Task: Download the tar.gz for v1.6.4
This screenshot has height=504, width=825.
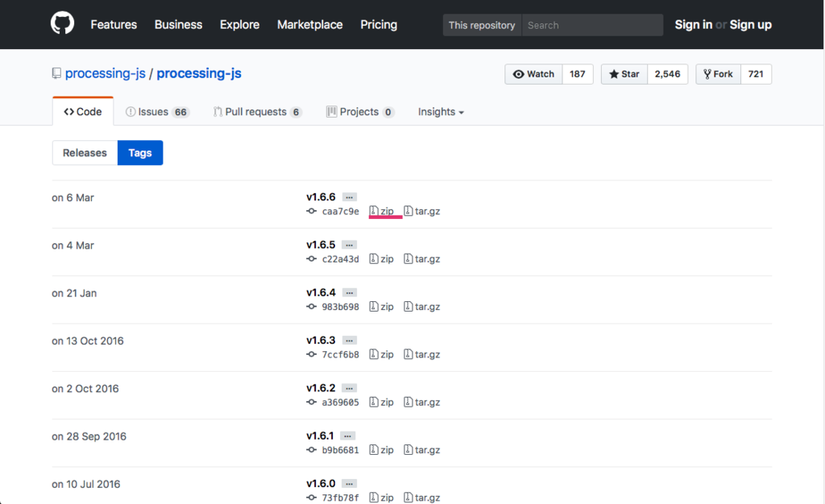Action: point(422,307)
